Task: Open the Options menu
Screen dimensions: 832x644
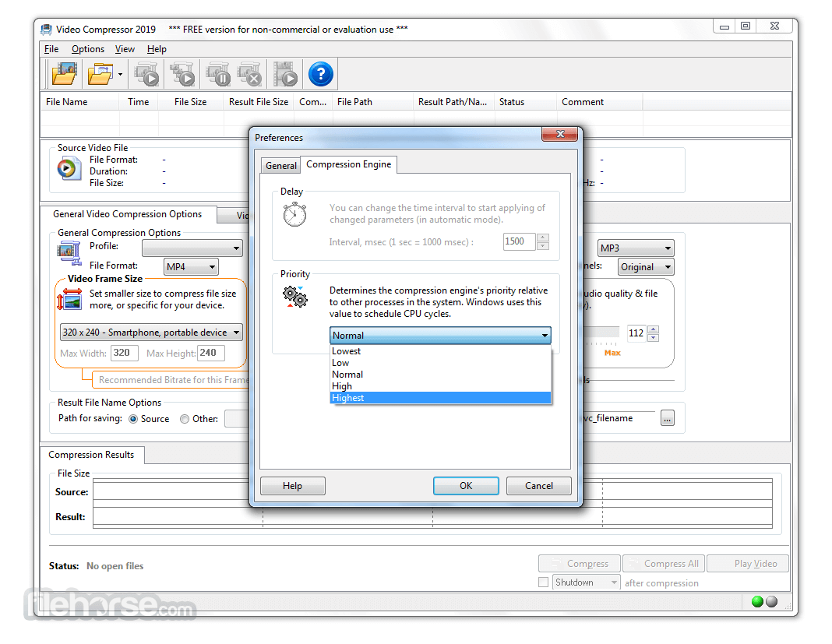Action: point(88,49)
